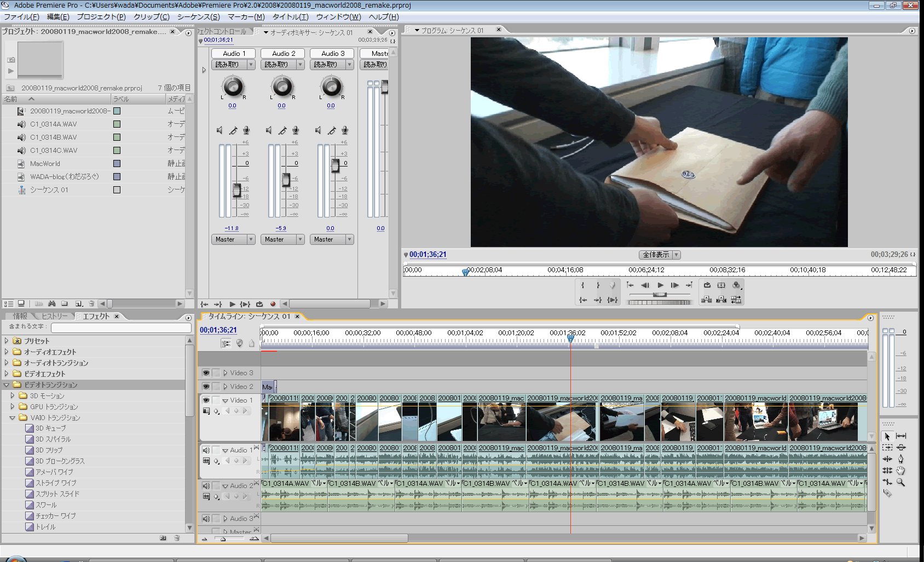Click the solo horn icon for Audio 2
The width and height of the screenshot is (924, 562).
click(x=282, y=130)
